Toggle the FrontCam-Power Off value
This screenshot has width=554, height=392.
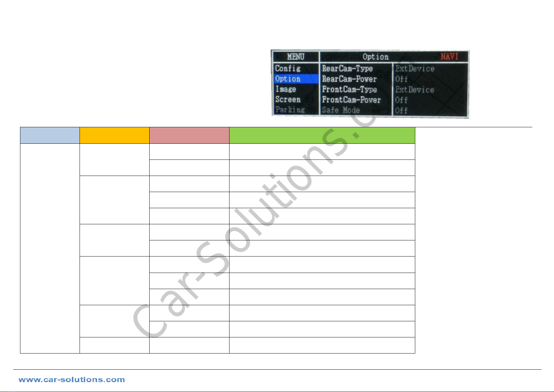401,100
